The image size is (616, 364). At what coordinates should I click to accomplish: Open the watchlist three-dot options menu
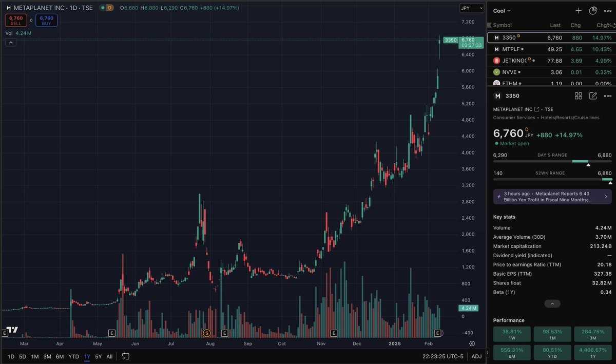[x=608, y=11]
